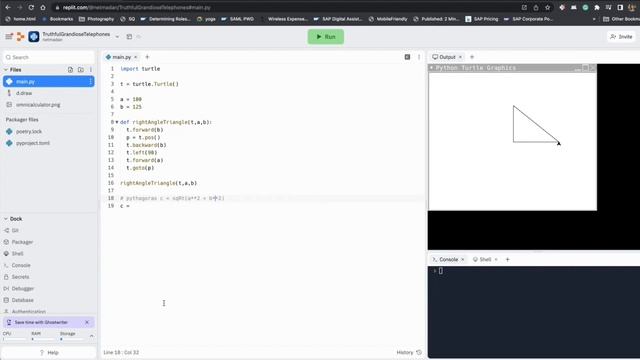Collapse the Files section

click(x=6, y=70)
